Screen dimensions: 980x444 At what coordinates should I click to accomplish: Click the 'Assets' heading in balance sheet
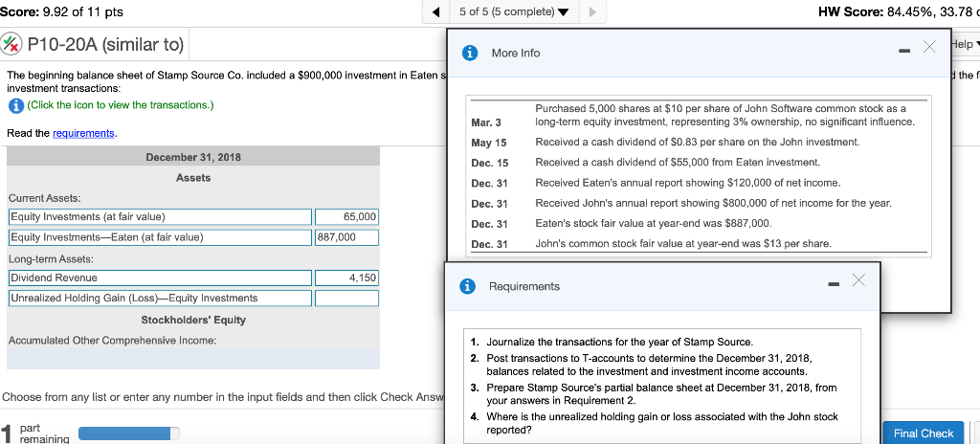click(193, 178)
